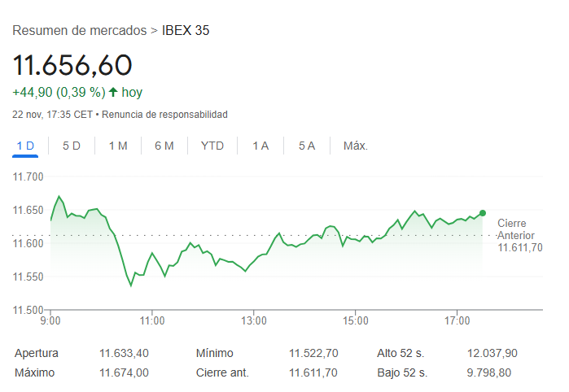Image resolution: width=569 pixels, height=392 pixels.
Task: Select the YTD tab
Action: pyautogui.click(x=212, y=146)
